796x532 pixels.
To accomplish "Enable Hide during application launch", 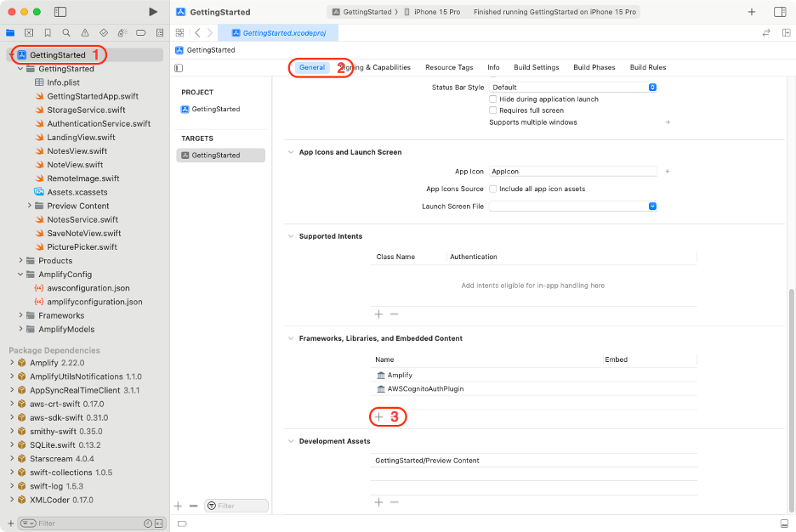I will [x=492, y=99].
